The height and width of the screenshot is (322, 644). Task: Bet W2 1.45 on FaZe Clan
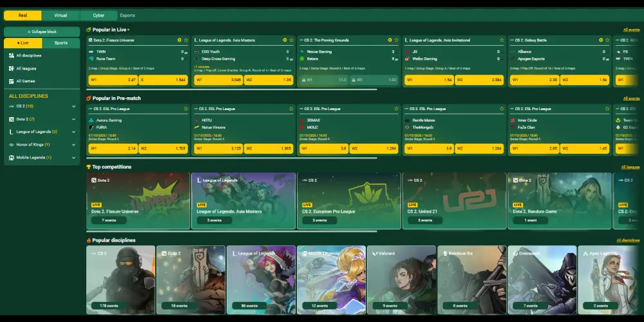pyautogui.click(x=585, y=149)
